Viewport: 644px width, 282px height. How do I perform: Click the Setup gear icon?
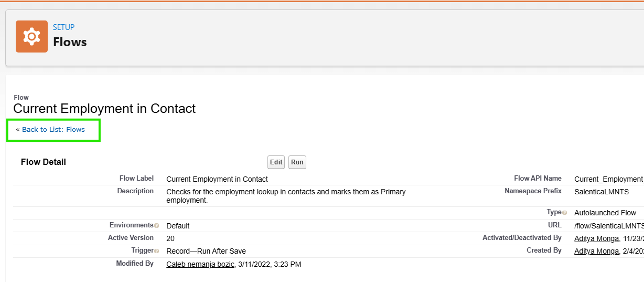(x=31, y=37)
